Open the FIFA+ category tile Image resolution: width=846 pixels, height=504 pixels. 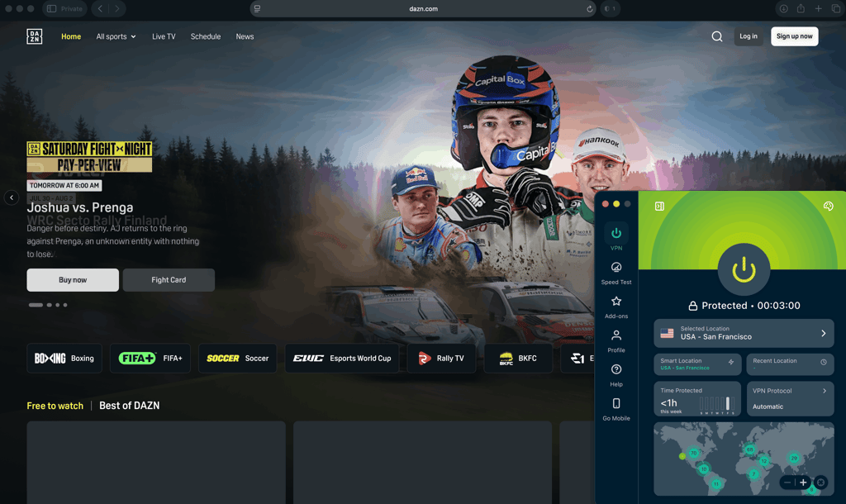pos(150,359)
